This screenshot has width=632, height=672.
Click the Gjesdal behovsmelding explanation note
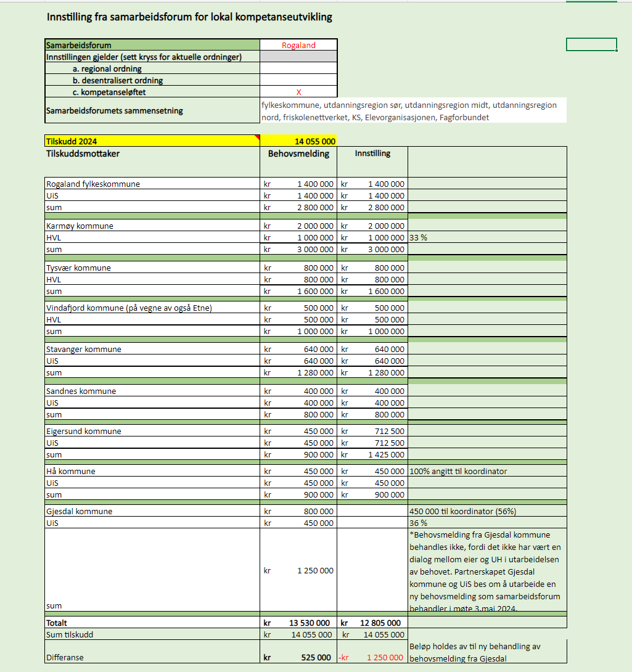tap(488, 570)
